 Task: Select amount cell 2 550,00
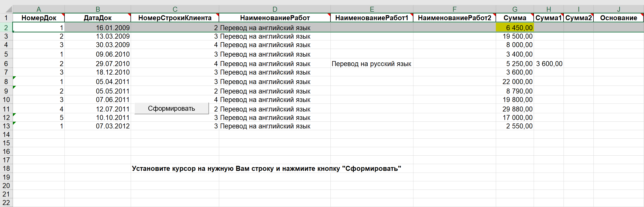click(515, 126)
